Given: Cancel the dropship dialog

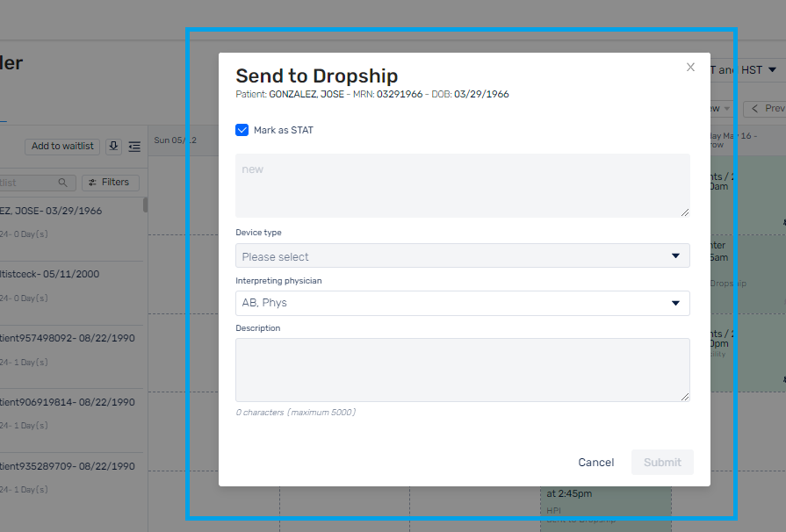Looking at the screenshot, I should tap(595, 463).
